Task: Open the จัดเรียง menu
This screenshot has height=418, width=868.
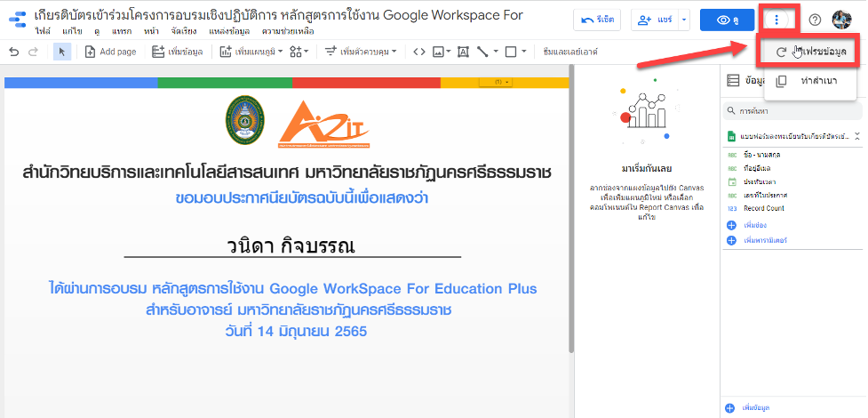Action: pos(185,31)
